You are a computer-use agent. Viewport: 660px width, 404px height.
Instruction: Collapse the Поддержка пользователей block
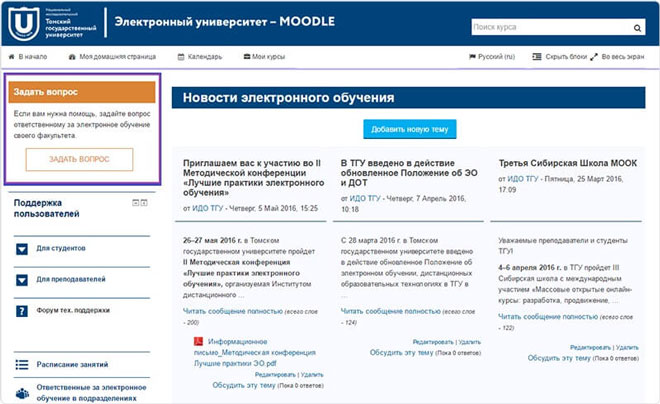[136, 203]
